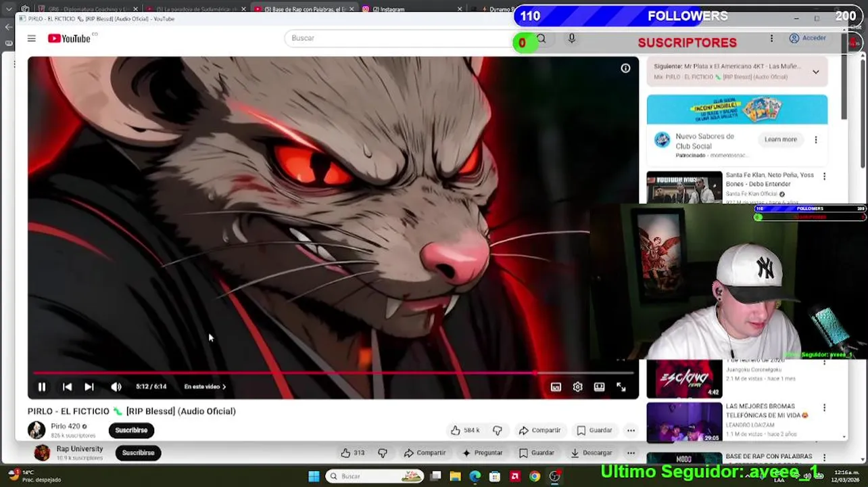This screenshot has width=868, height=487.
Task: Expand the Siguiente mix playlist chevron
Action: click(815, 72)
